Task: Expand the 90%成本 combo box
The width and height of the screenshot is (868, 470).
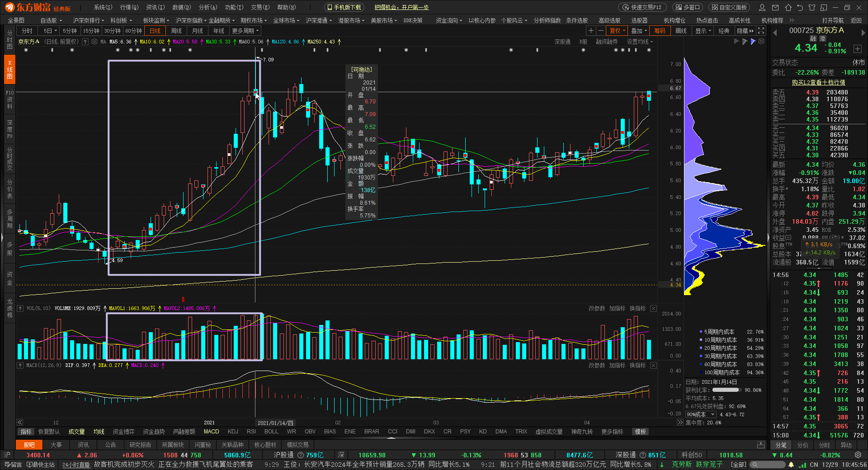Action: coord(701,414)
